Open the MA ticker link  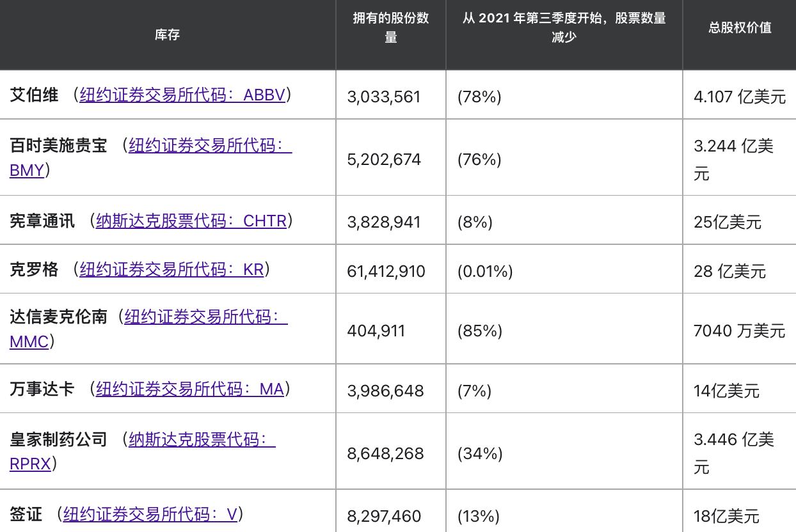(190, 389)
